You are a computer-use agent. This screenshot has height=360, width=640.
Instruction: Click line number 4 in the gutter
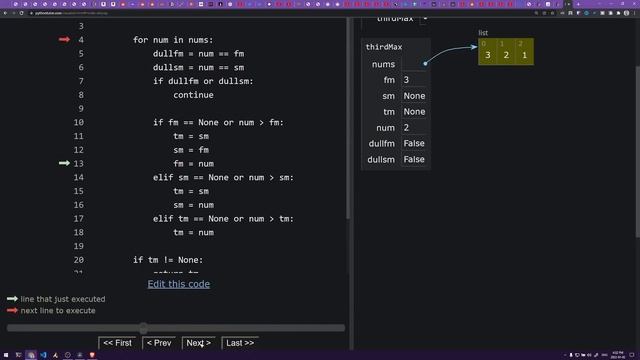pos(81,40)
